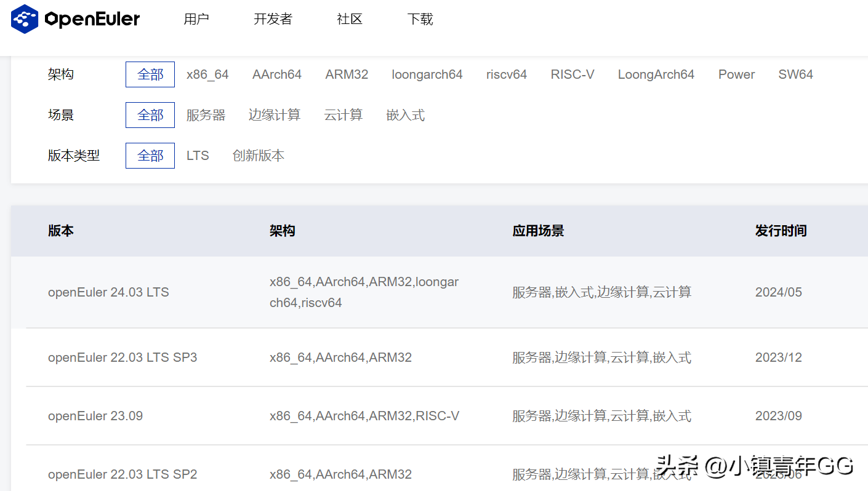Select 全部 in the 架构 filter row

150,74
